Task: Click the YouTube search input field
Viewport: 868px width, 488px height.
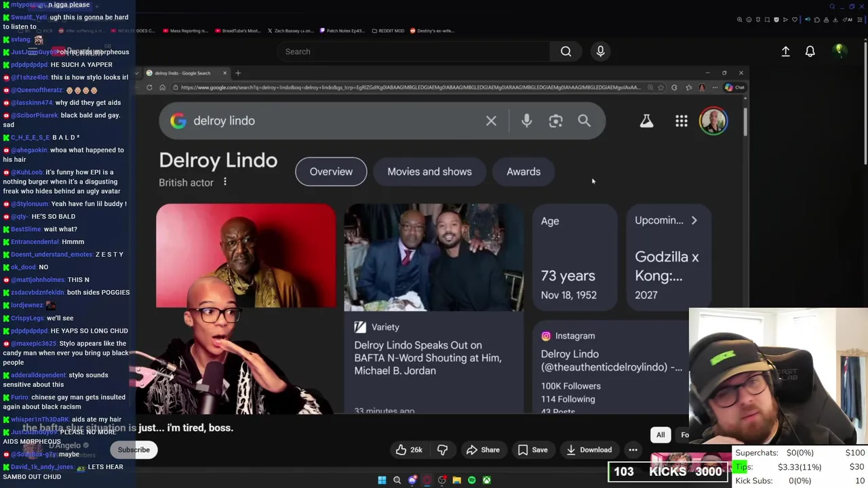Action: (414, 52)
